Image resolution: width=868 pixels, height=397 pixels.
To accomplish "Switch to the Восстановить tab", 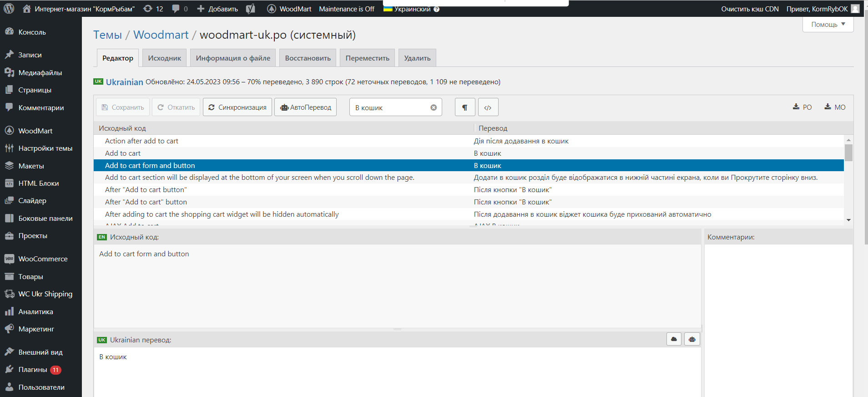I will (x=308, y=58).
